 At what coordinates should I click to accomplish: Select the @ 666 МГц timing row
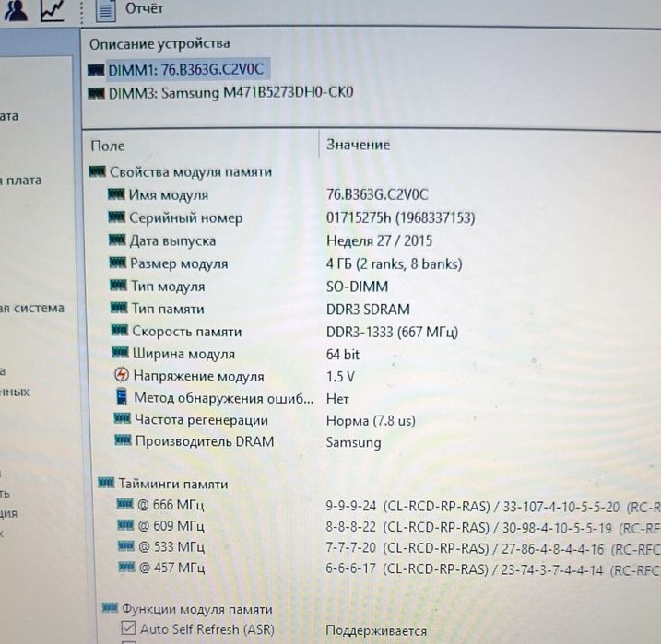click(x=171, y=505)
